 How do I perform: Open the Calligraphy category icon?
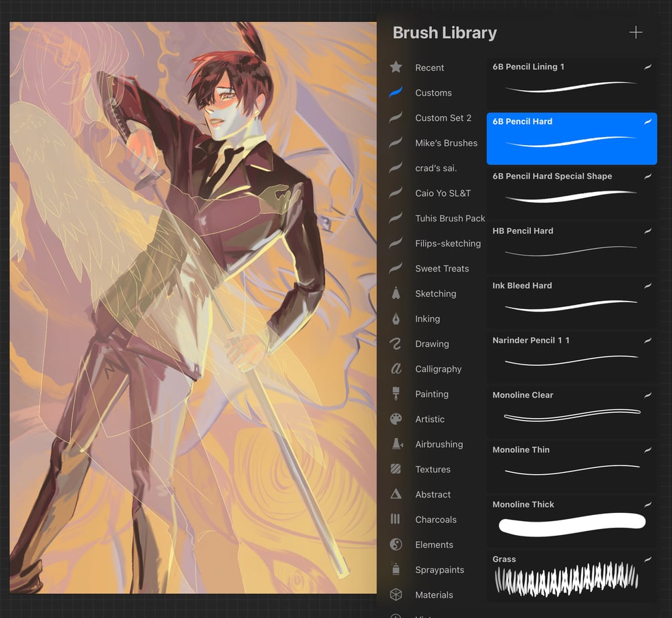(x=395, y=369)
